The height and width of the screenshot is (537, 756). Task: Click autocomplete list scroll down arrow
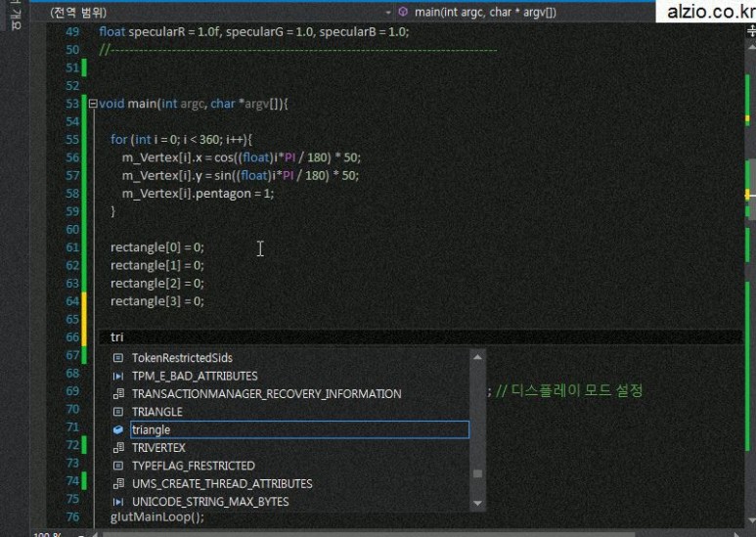(477, 503)
